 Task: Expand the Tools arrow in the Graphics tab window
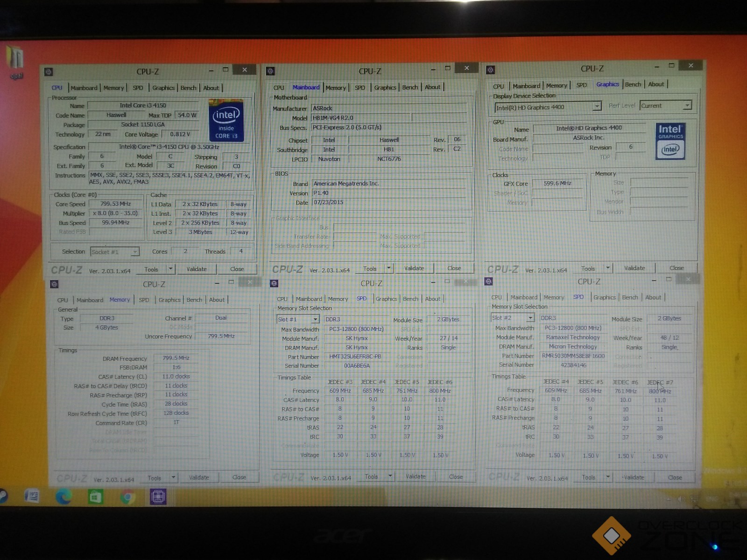pyautogui.click(x=608, y=268)
